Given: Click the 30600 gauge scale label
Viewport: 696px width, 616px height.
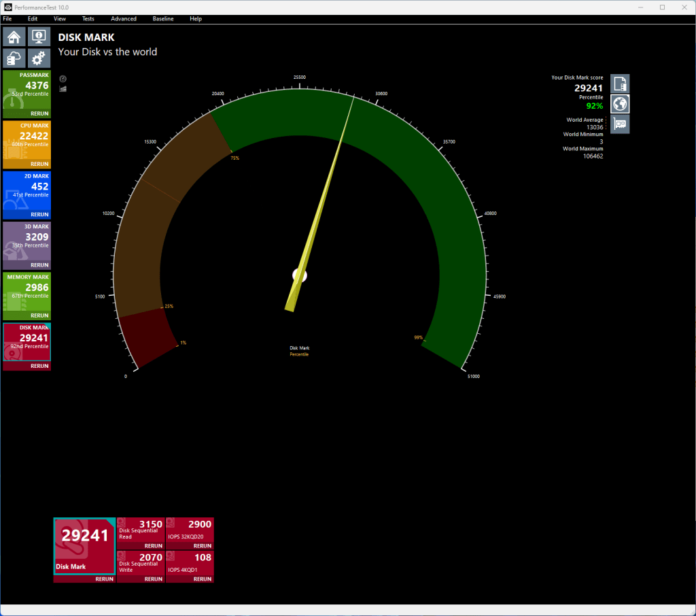Looking at the screenshot, I should [381, 94].
